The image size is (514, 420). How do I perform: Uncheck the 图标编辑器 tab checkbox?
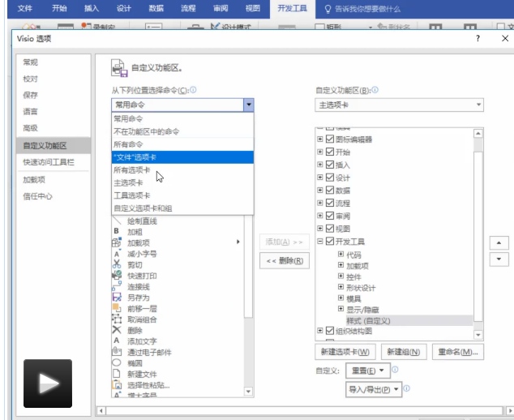(x=330, y=139)
